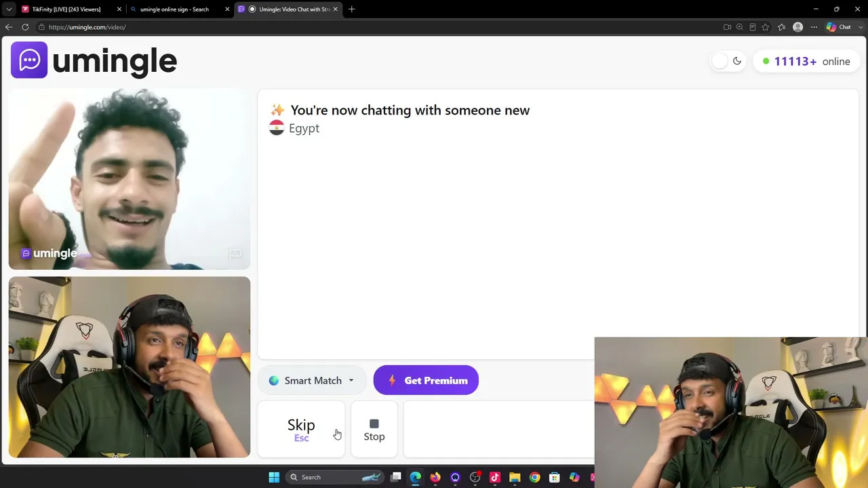Go back to the previous page
The height and width of the screenshot is (488, 868).
tap(9, 27)
